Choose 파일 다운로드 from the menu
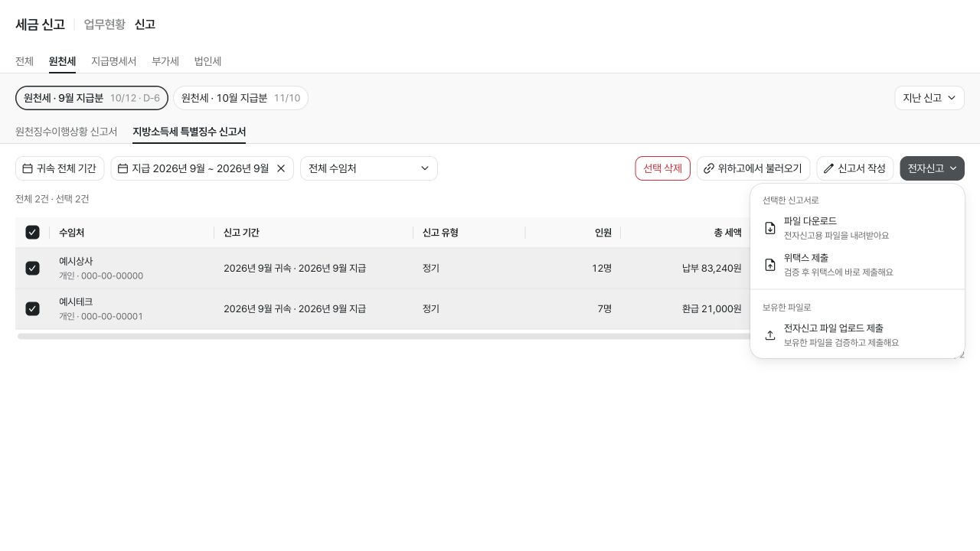Image resolution: width=980 pixels, height=551 pixels. 857,228
